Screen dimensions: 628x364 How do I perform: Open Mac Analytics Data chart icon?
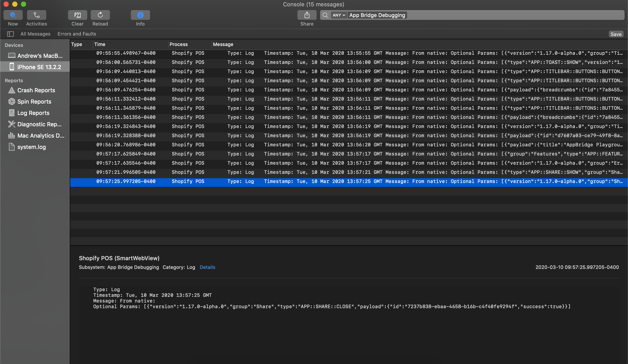pos(12,135)
